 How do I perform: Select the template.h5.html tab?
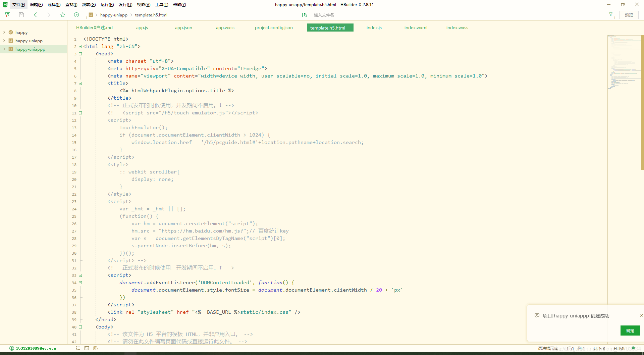click(330, 28)
